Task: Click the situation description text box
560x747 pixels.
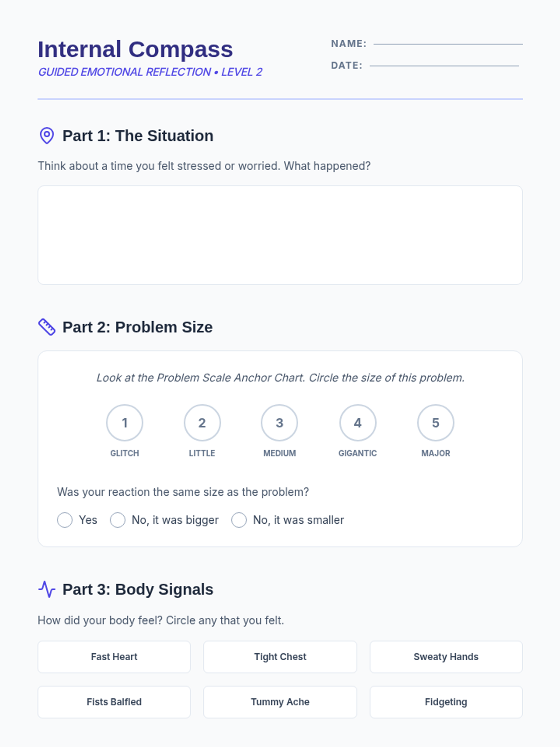Action: 280,235
